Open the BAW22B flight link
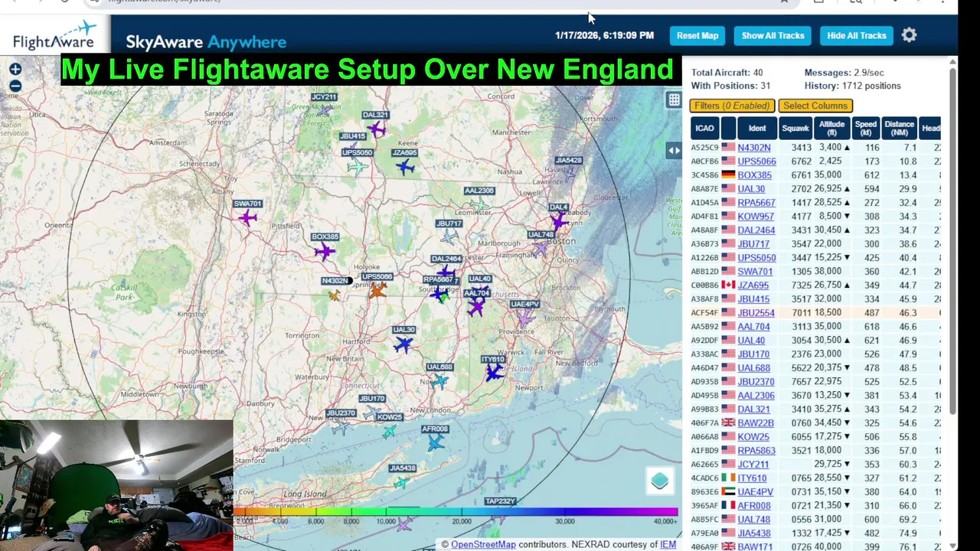Viewport: 980px width, 551px height. [756, 423]
